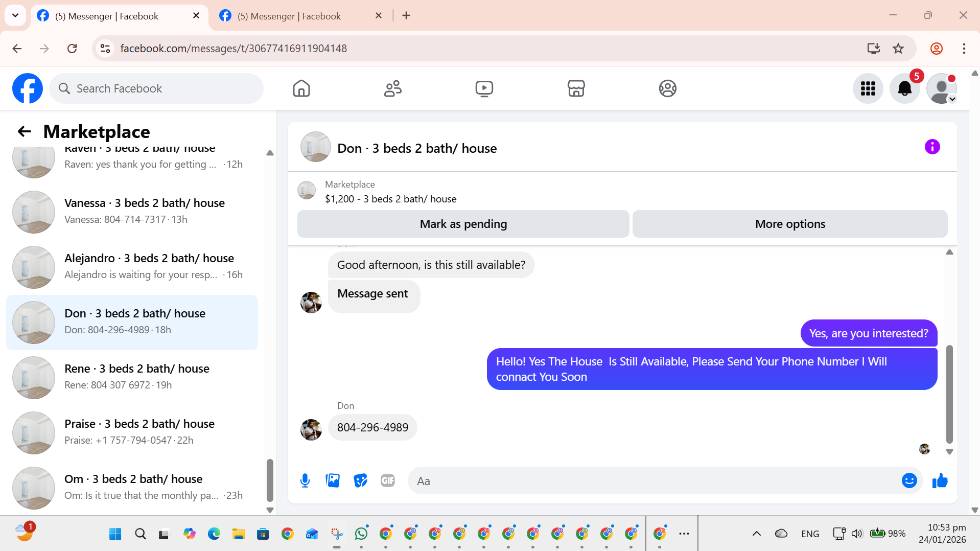Go back in browser history

pyautogui.click(x=17, y=49)
